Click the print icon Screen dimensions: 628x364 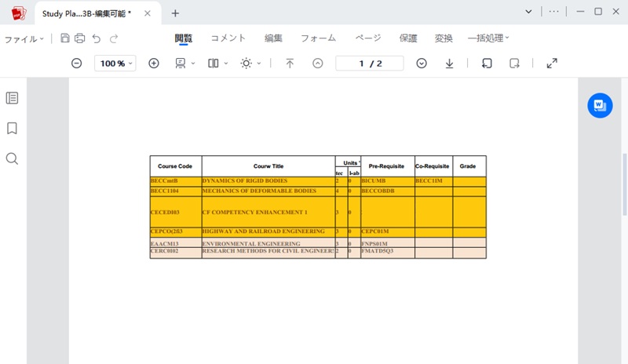80,38
